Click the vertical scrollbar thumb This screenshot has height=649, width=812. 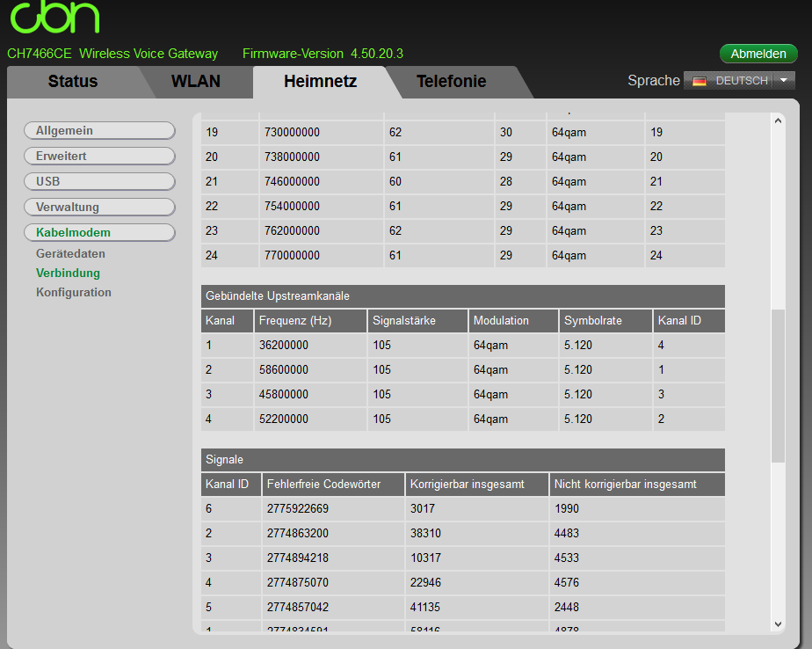778,385
